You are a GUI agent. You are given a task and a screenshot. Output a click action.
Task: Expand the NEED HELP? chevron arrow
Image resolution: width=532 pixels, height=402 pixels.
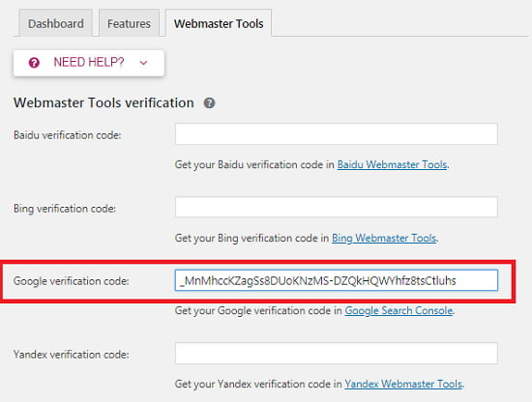(x=143, y=63)
